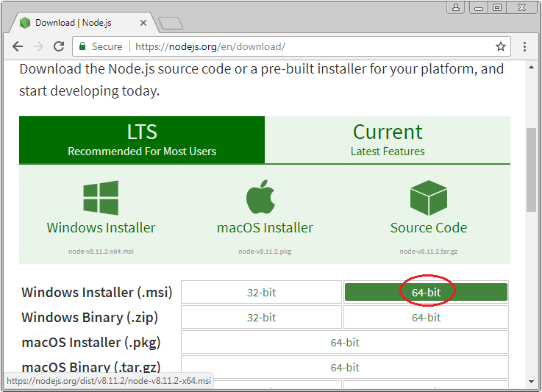Viewport: 542px width, 392px height.
Task: Click the green Secure padlock icon
Action: (82, 46)
